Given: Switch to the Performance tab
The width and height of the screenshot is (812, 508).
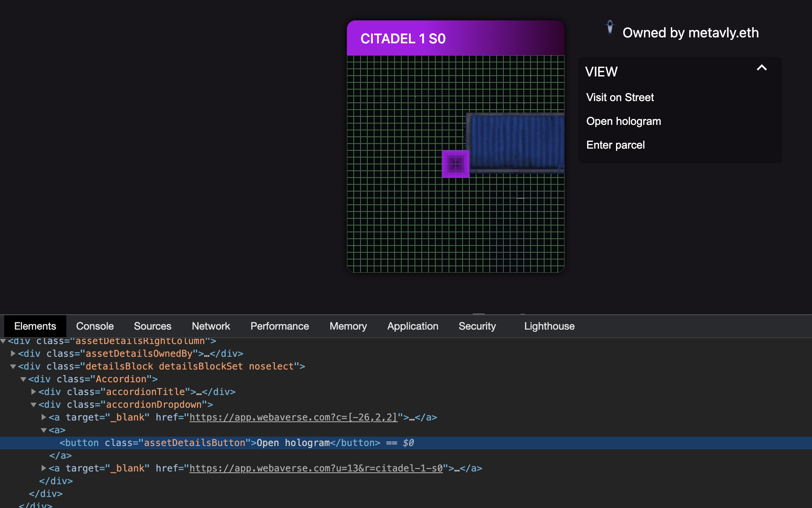Looking at the screenshot, I should [279, 326].
